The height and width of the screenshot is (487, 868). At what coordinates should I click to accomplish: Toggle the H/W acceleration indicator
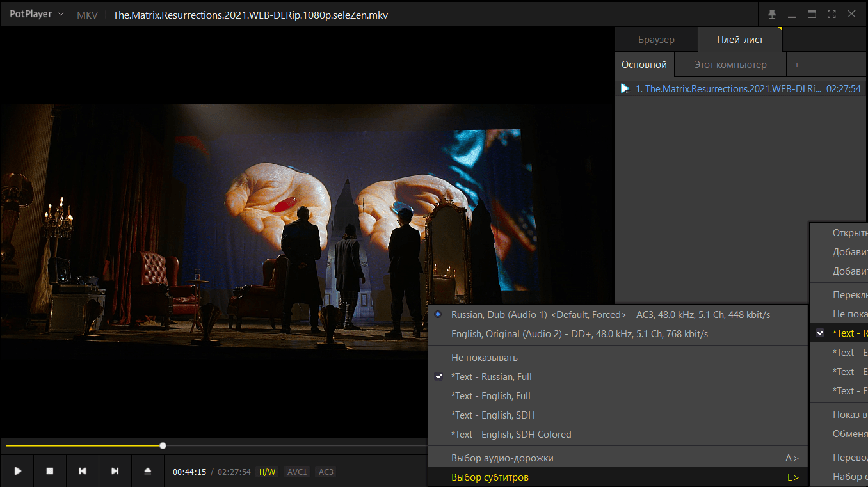pos(267,472)
